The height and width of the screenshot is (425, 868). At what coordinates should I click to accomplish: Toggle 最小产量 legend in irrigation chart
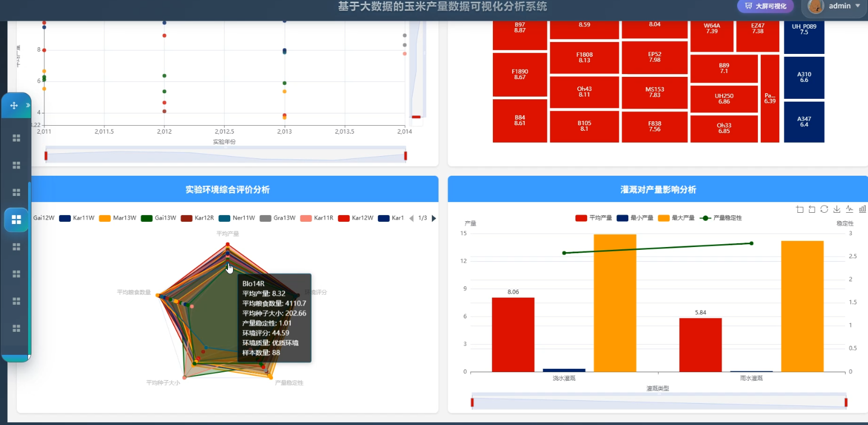pyautogui.click(x=635, y=218)
